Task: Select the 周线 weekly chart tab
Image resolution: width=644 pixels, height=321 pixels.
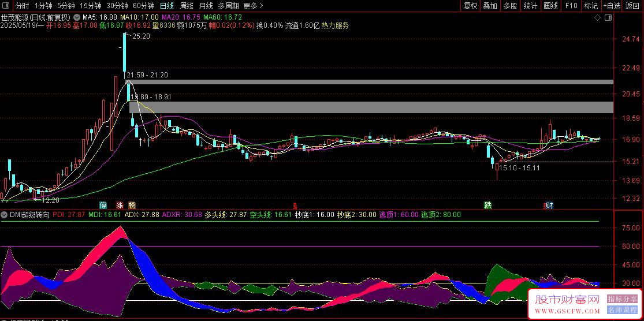Action: point(187,6)
